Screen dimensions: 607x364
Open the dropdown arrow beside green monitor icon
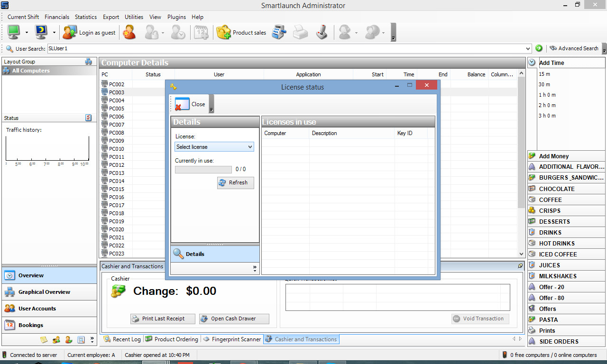[x=27, y=33]
